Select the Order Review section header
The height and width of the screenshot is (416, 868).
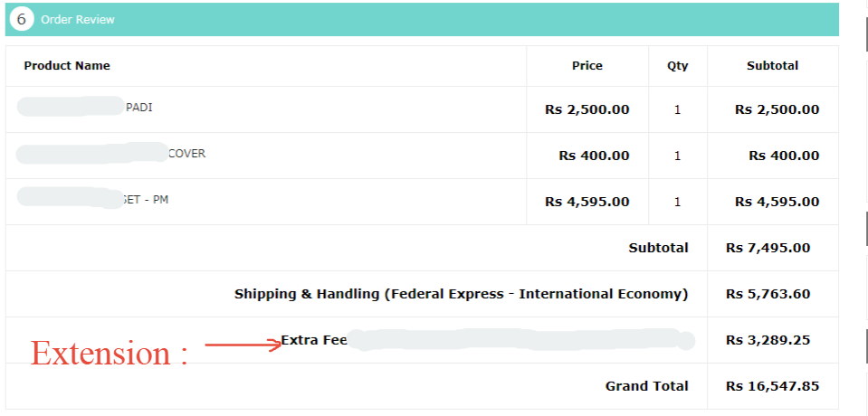pos(78,19)
